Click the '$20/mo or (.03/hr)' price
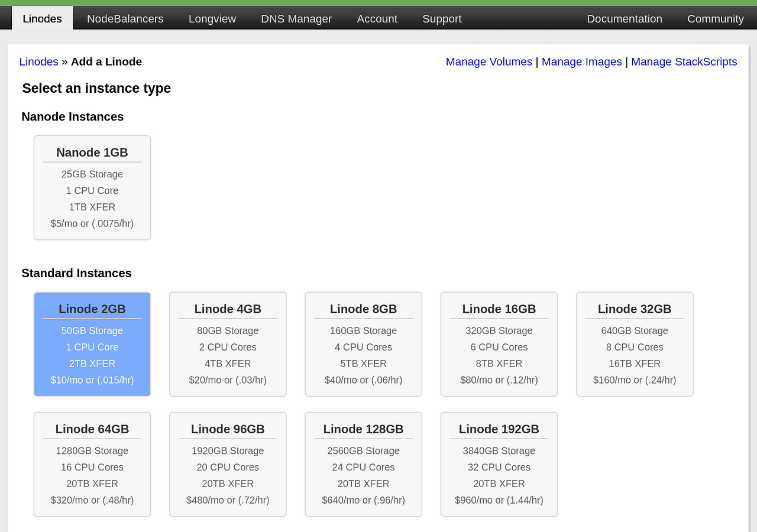Screen dimensions: 757x532 pos(228,380)
